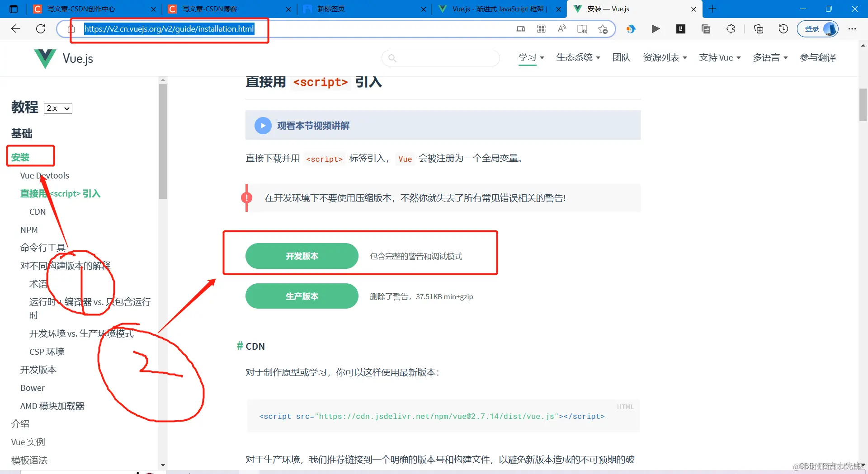868x474 pixels.
Task: Select 团队 in the top navigation
Action: 621,57
